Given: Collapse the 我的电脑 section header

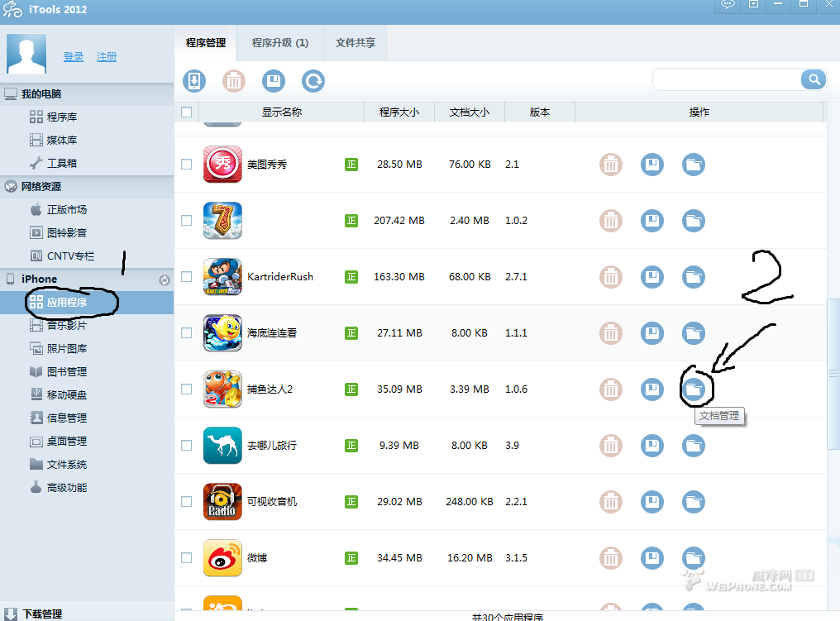Looking at the screenshot, I should (x=87, y=94).
